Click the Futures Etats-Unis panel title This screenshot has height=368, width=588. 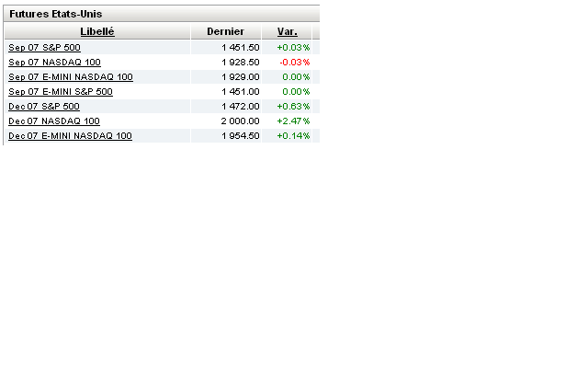pyautogui.click(x=55, y=15)
